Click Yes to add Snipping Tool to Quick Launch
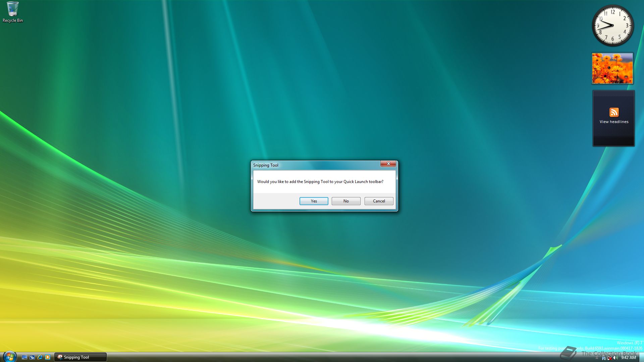644x362 pixels. (x=314, y=201)
